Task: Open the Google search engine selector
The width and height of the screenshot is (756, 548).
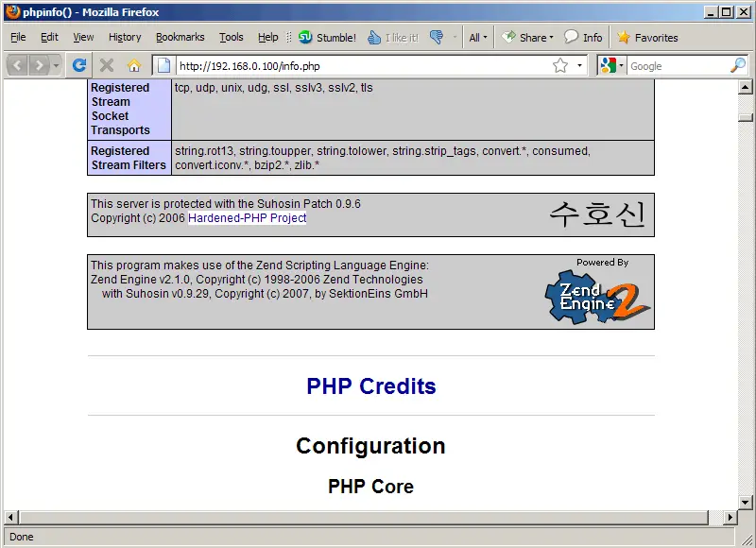Action: click(611, 65)
